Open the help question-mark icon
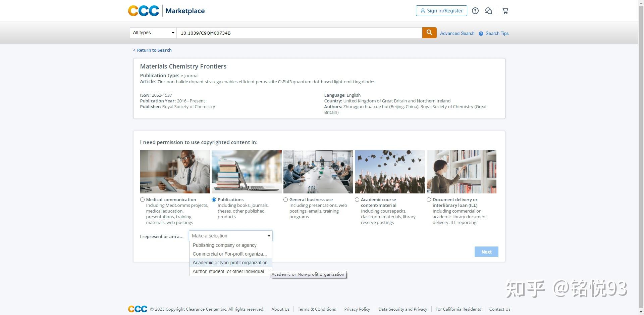This screenshot has height=315, width=644. (x=475, y=11)
